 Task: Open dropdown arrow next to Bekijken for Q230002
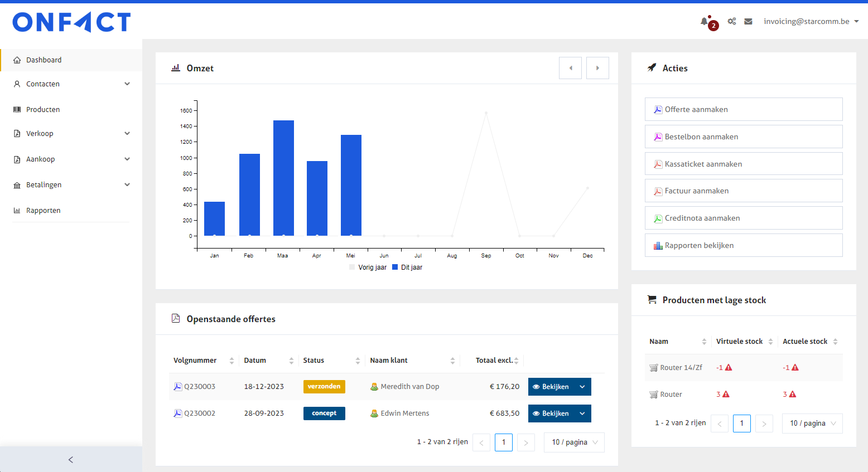(582, 413)
